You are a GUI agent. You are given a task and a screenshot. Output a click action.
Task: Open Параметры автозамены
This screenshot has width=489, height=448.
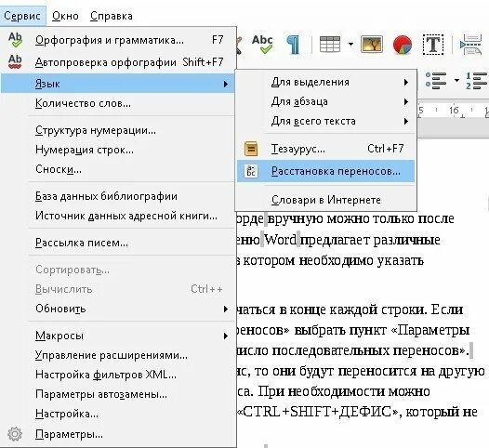coord(118,394)
